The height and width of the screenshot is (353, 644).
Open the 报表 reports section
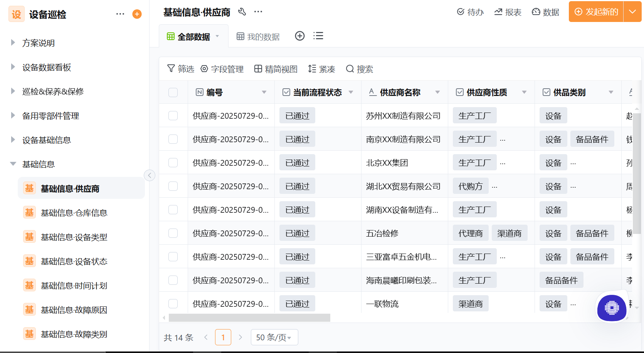point(508,12)
